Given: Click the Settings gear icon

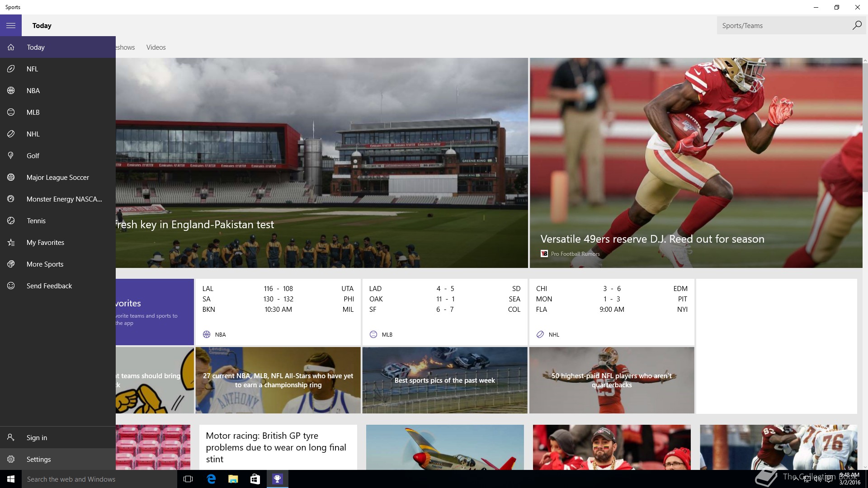Looking at the screenshot, I should [11, 459].
